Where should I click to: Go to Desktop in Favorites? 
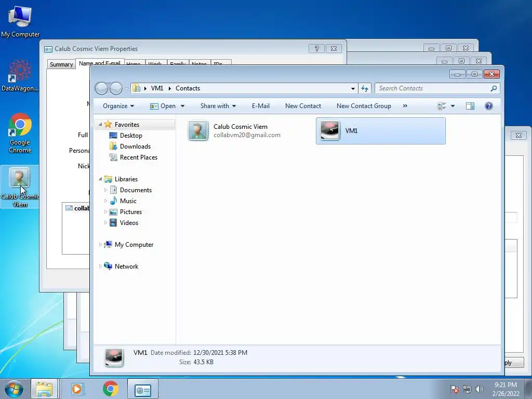(131, 136)
